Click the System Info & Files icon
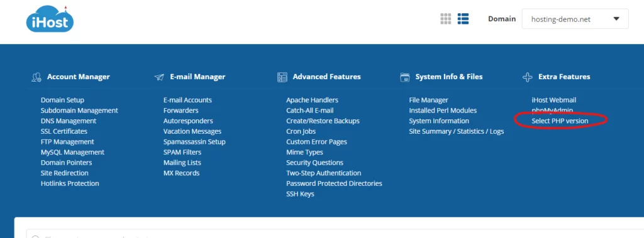This screenshot has height=238, width=644. click(405, 77)
